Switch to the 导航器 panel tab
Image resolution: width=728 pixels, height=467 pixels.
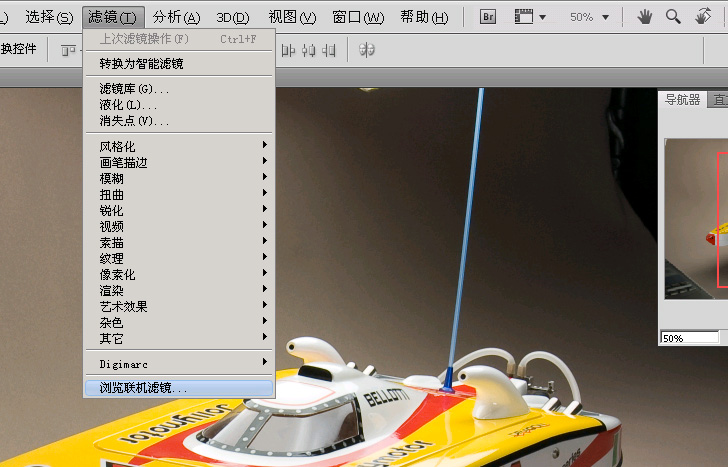pyautogui.click(x=682, y=99)
